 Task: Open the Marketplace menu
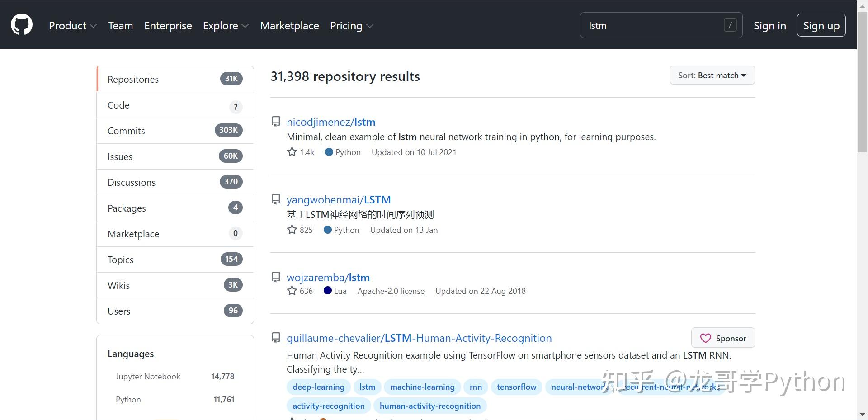(x=289, y=26)
